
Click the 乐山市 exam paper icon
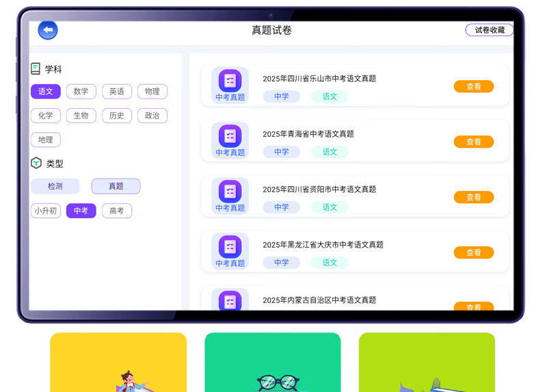tap(230, 81)
